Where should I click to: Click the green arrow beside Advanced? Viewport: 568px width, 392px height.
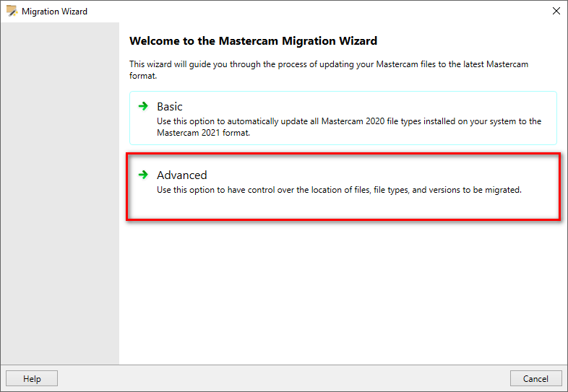click(144, 175)
